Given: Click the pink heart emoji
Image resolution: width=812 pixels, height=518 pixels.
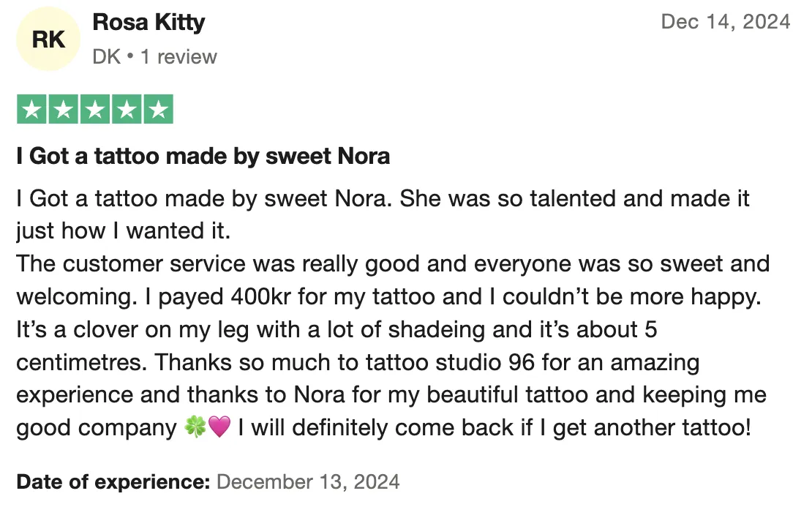Looking at the screenshot, I should tap(219, 428).
